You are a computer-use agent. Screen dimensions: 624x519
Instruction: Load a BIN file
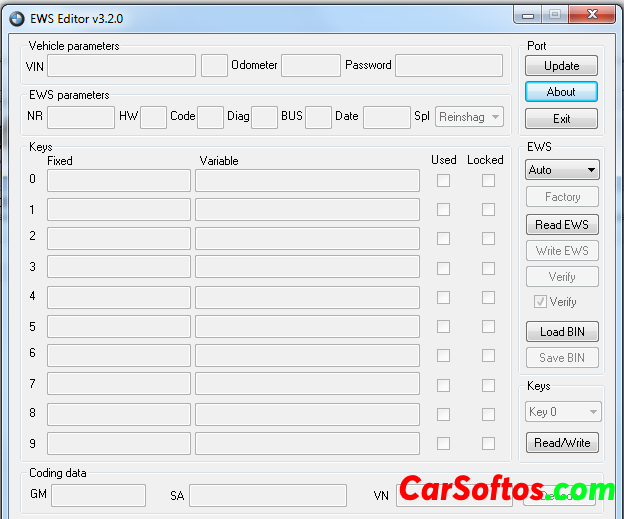(x=561, y=332)
